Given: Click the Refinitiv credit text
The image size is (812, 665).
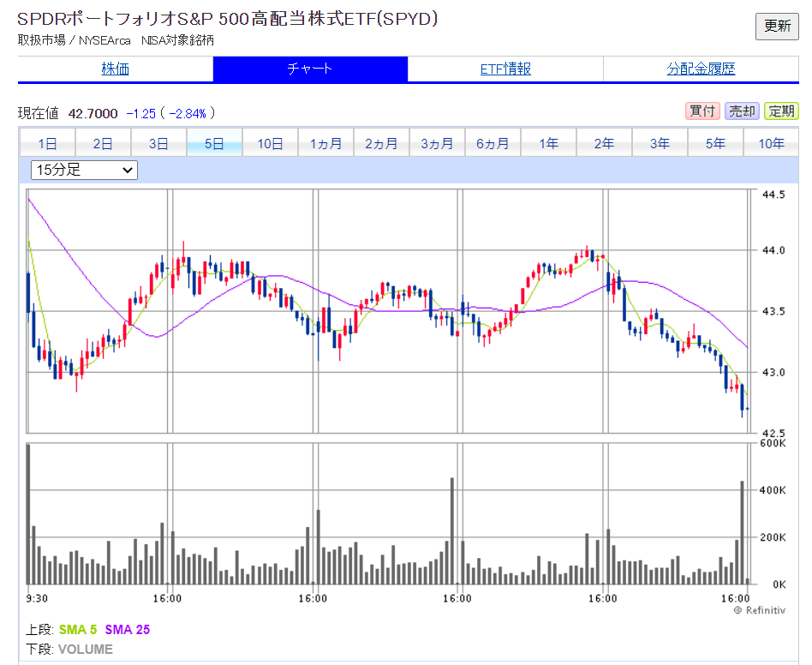Looking at the screenshot, I should coord(760,611).
